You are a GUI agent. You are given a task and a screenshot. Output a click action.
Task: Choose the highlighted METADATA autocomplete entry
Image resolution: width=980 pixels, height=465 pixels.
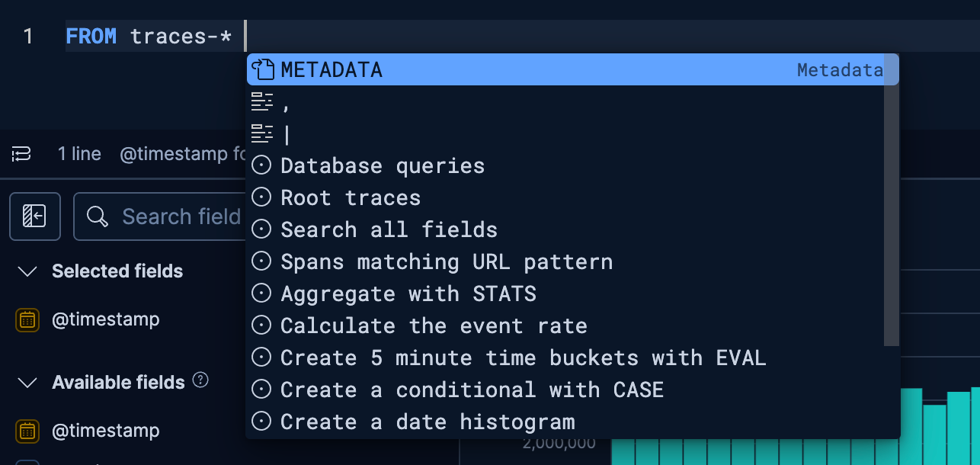331,69
